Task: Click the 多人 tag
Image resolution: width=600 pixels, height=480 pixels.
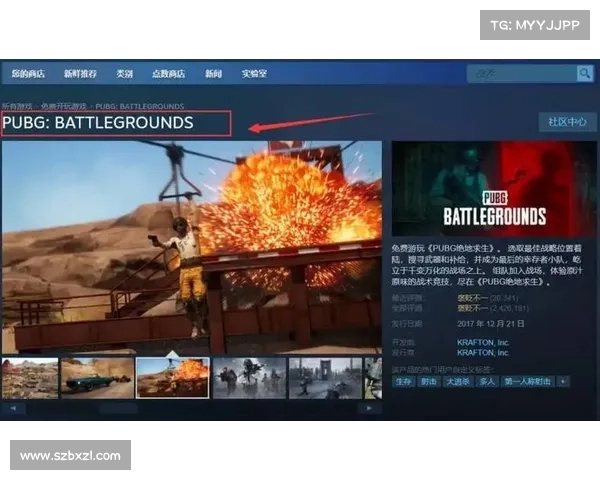Action: pyautogui.click(x=487, y=381)
